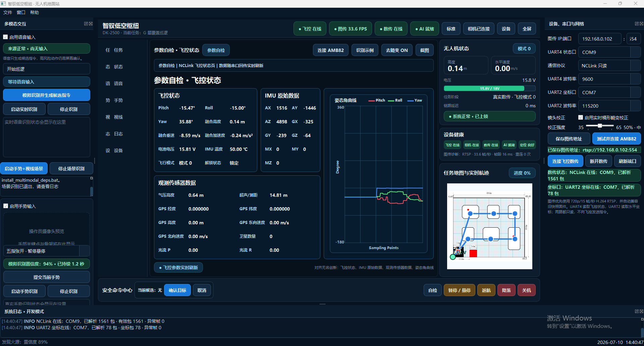The height and width of the screenshot is (346, 644).
Task: Maximize the 无人机地面站 window
Action: (620, 4)
